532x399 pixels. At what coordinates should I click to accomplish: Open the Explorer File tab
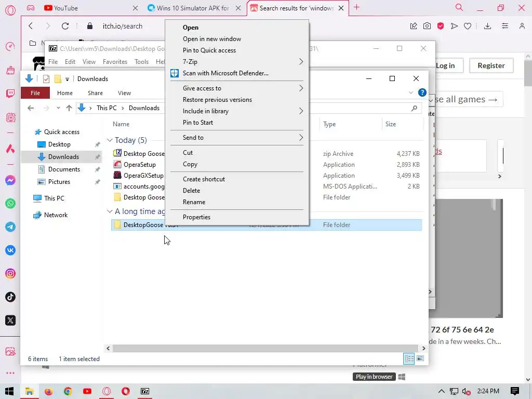35,93
